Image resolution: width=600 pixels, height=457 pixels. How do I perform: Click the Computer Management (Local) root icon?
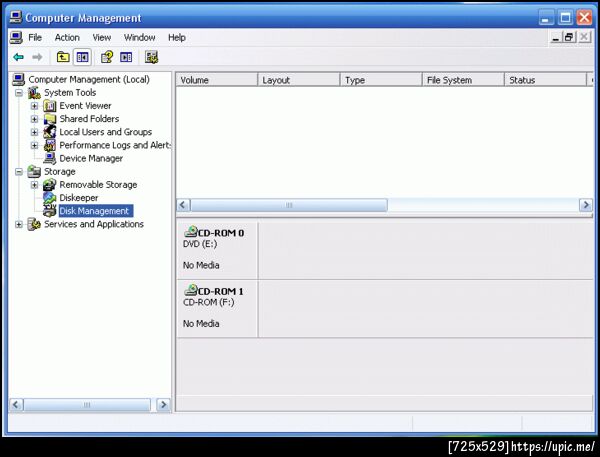[18, 79]
